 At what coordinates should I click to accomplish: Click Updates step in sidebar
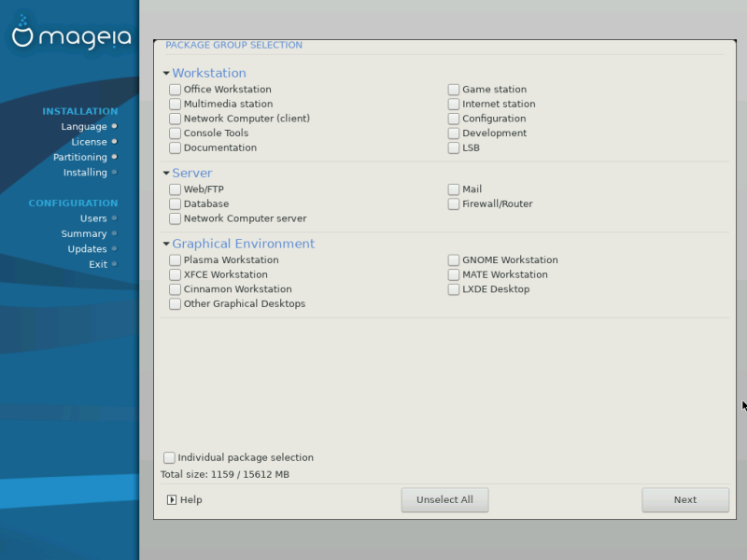point(87,249)
